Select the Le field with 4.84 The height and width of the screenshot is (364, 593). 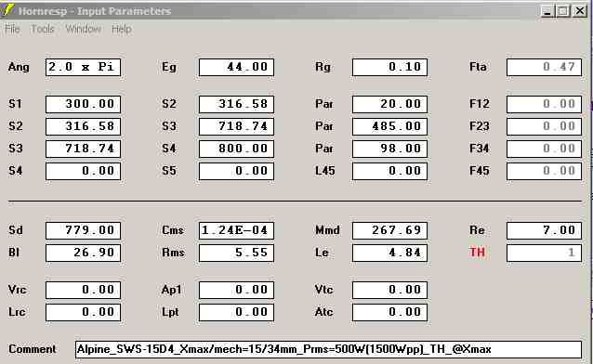[389, 253]
